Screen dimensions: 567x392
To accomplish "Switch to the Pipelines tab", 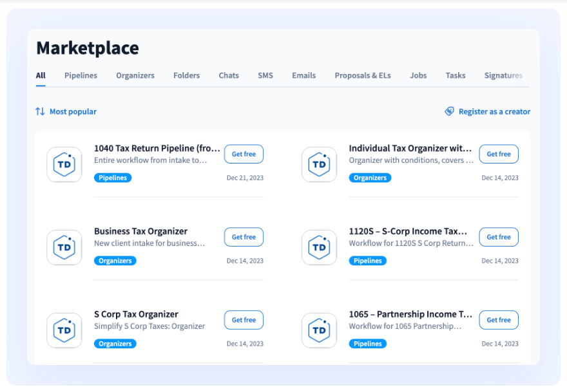I will tap(81, 75).
